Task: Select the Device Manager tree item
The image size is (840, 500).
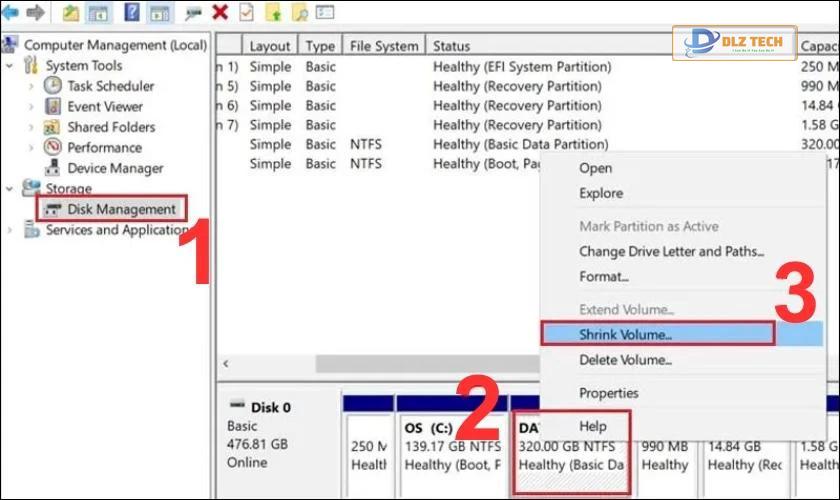Action: click(x=115, y=168)
